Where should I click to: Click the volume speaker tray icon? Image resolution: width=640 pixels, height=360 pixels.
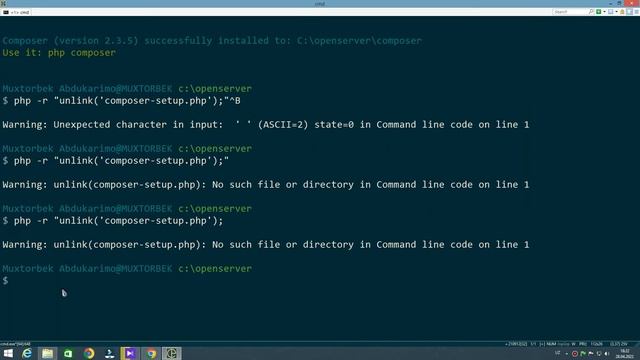click(607, 354)
